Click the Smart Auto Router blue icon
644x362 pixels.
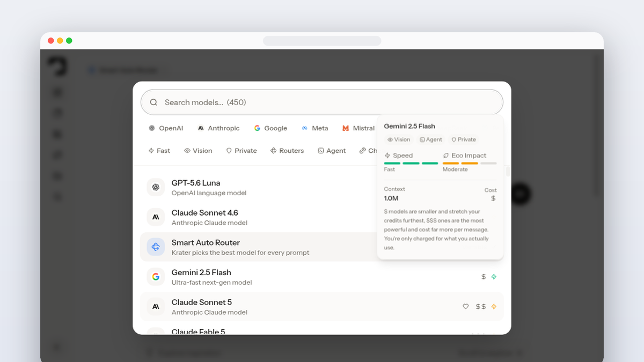(x=156, y=247)
